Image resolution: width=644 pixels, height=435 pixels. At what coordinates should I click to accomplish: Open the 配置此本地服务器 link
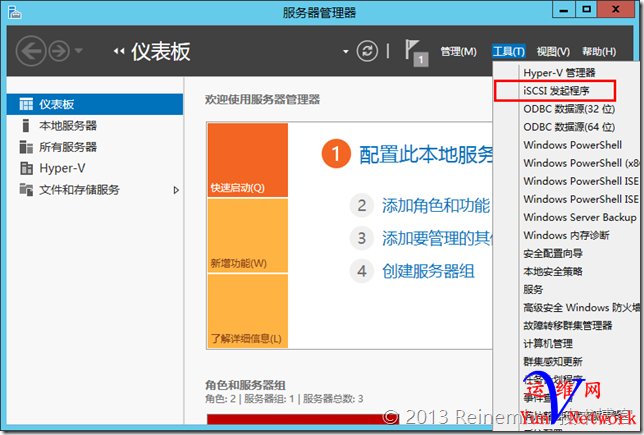click(426, 154)
